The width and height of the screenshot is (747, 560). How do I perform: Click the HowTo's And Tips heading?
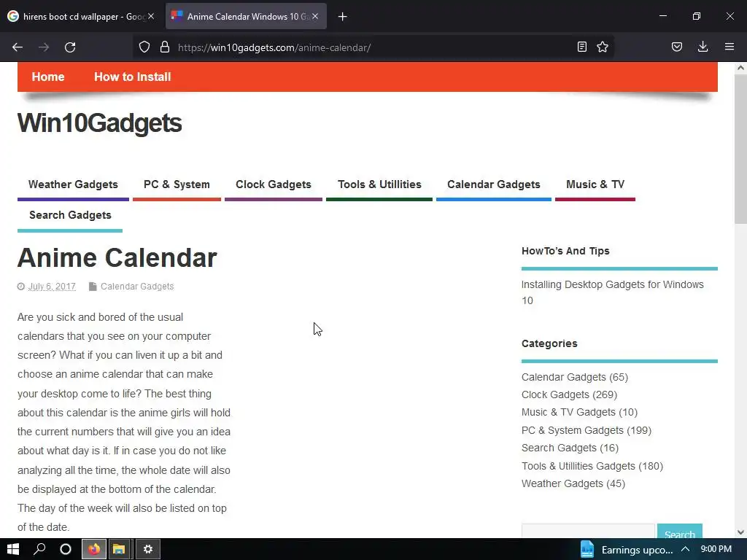point(565,251)
